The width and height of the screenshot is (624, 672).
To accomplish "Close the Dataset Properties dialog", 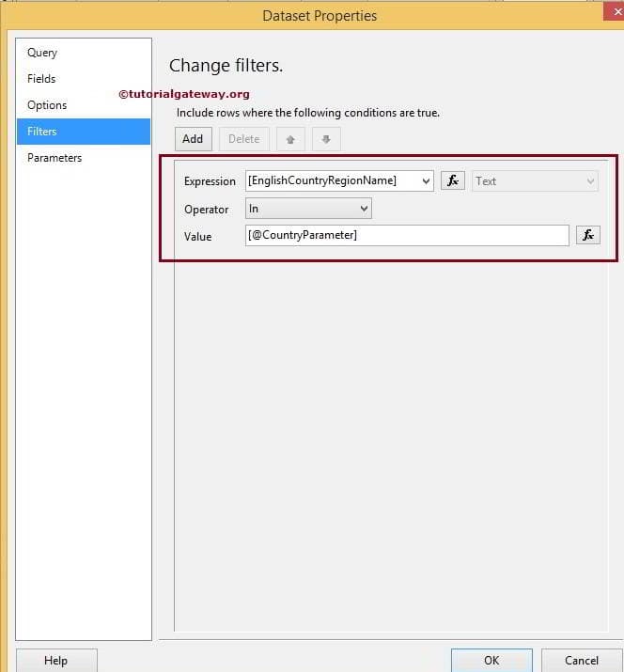I will pyautogui.click(x=615, y=10).
